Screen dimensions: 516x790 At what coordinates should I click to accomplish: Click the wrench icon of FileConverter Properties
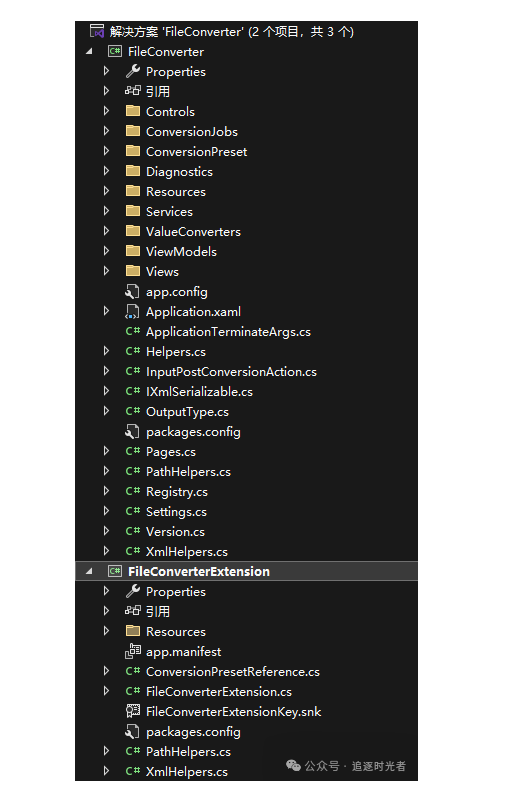(x=133, y=72)
